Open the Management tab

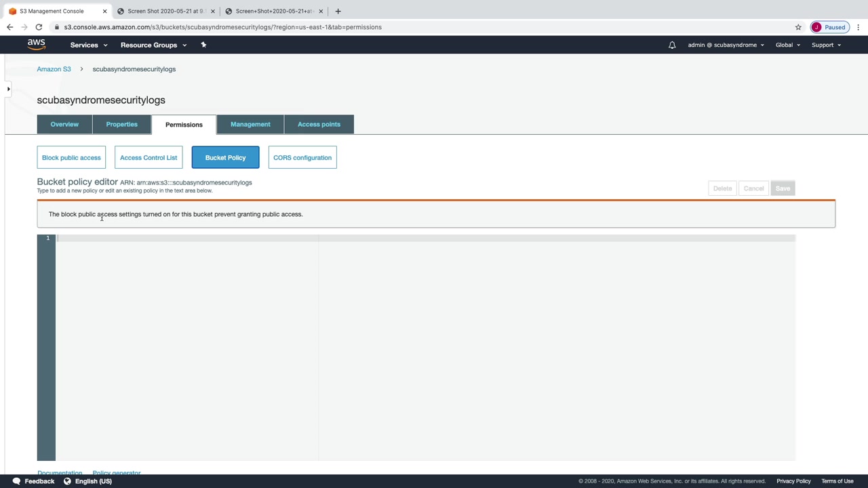pos(250,124)
